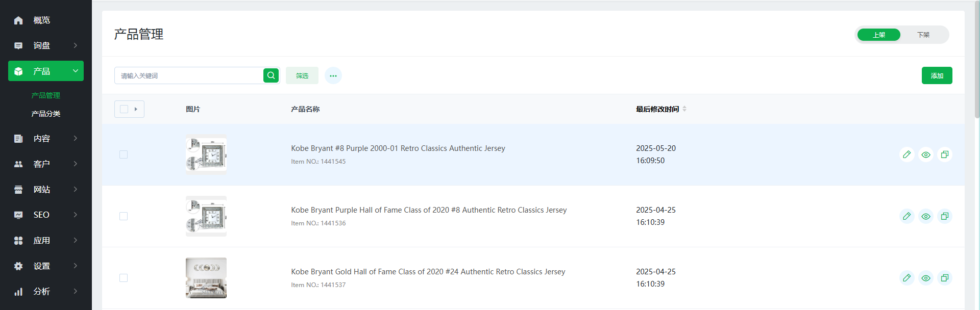980x310 pixels.
Task: Switch to the 下架 unlisted products toggle
Action: click(923, 35)
